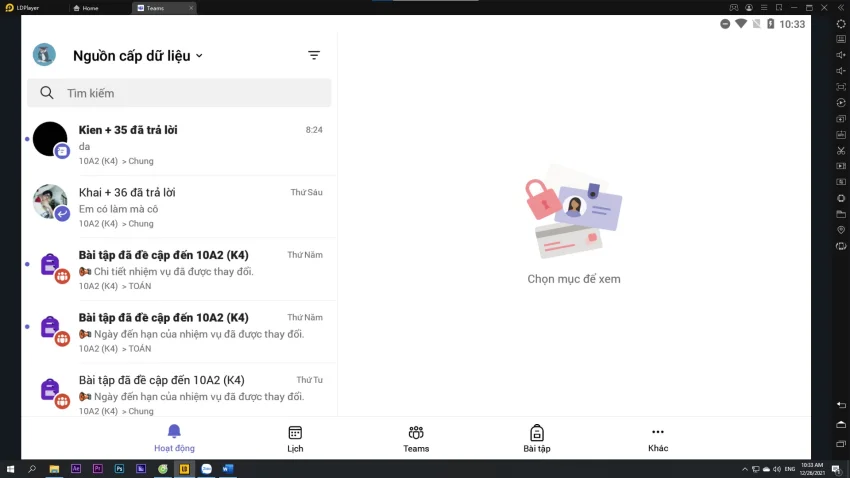The height and width of the screenshot is (478, 850).
Task: Click LDPlayer volume up icon
Action: click(x=841, y=55)
